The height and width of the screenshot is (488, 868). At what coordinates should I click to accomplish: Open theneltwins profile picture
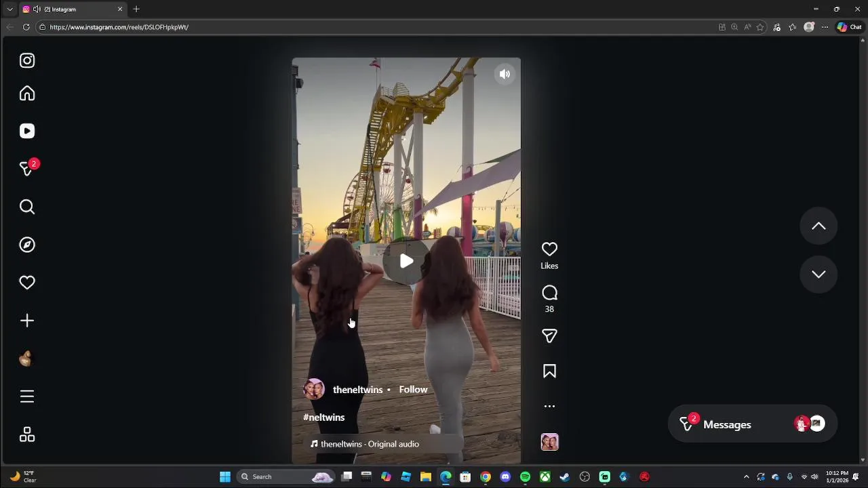click(x=313, y=390)
